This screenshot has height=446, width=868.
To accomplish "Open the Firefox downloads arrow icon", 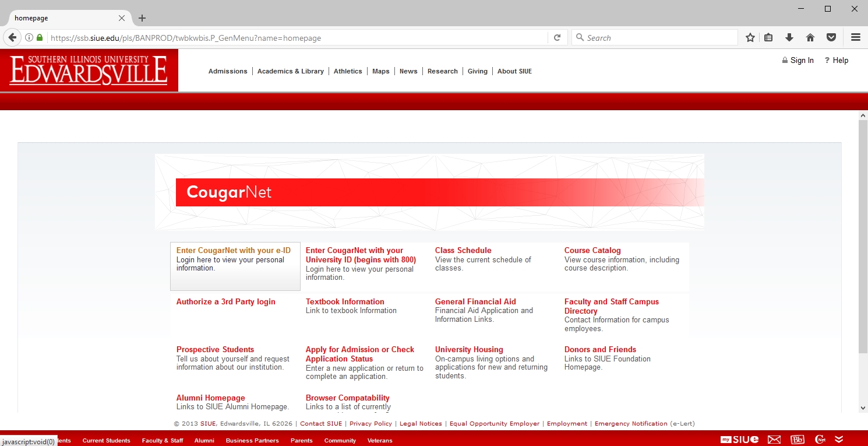I will coord(789,37).
